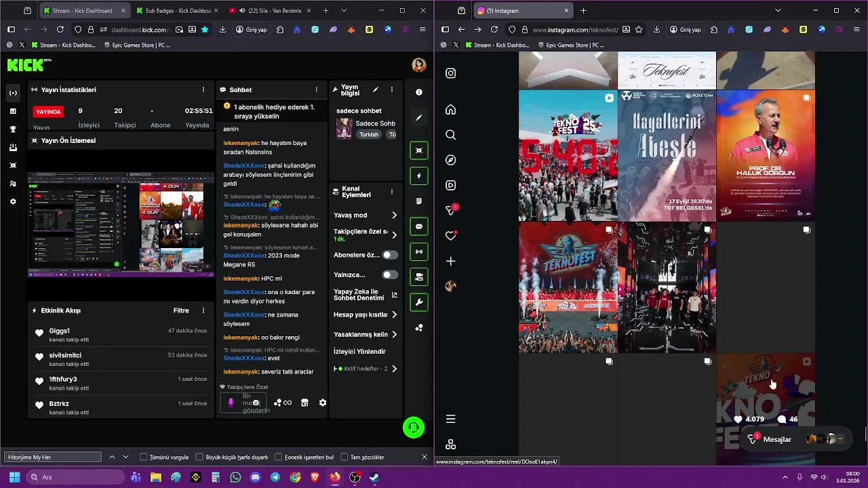Open Steam from the taskbar
Image resolution: width=868 pixels, height=488 pixels.
[374, 477]
